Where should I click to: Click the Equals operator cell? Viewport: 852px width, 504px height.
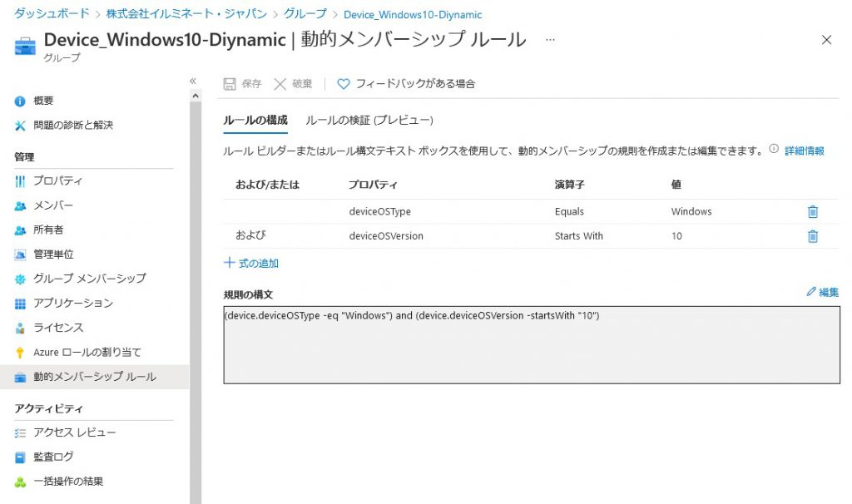[569, 211]
